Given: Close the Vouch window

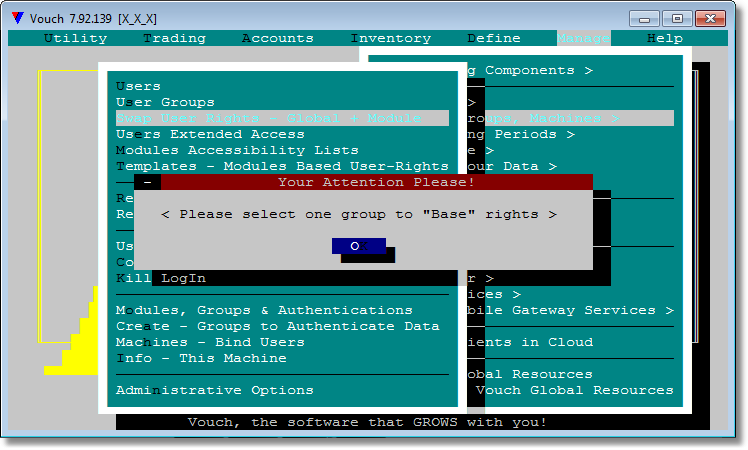Looking at the screenshot, I should coord(710,19).
